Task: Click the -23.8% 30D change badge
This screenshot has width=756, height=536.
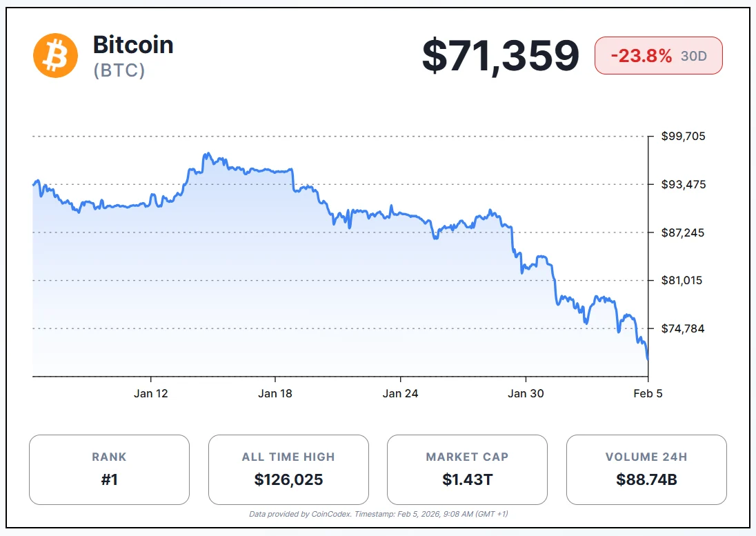Action: (x=658, y=55)
